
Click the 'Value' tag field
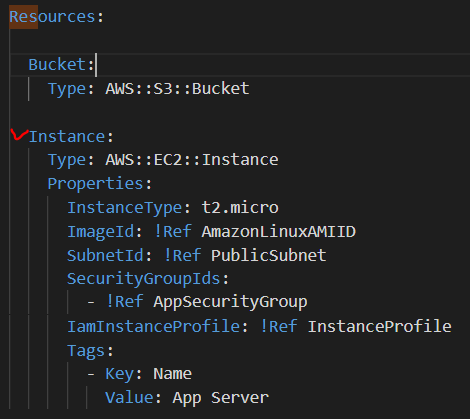129,398
